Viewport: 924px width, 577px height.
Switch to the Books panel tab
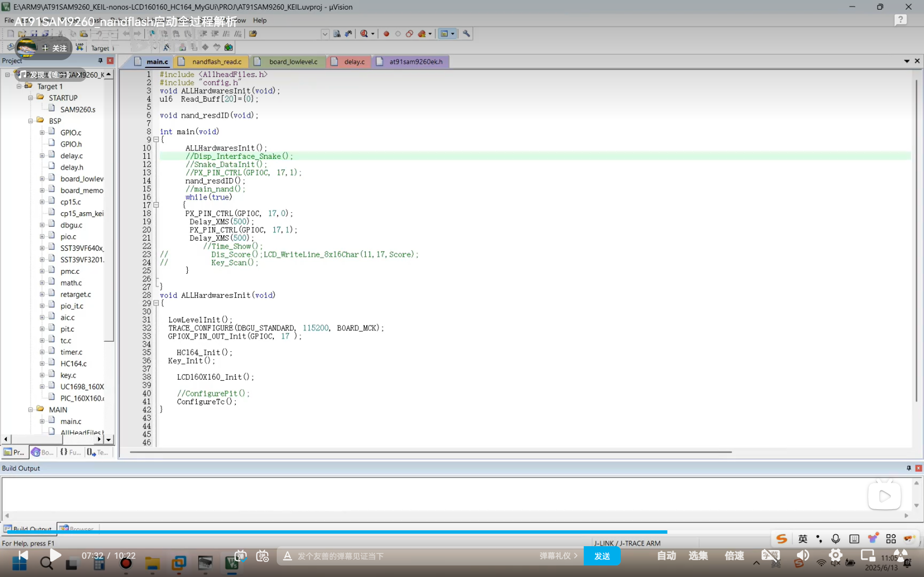click(x=42, y=452)
